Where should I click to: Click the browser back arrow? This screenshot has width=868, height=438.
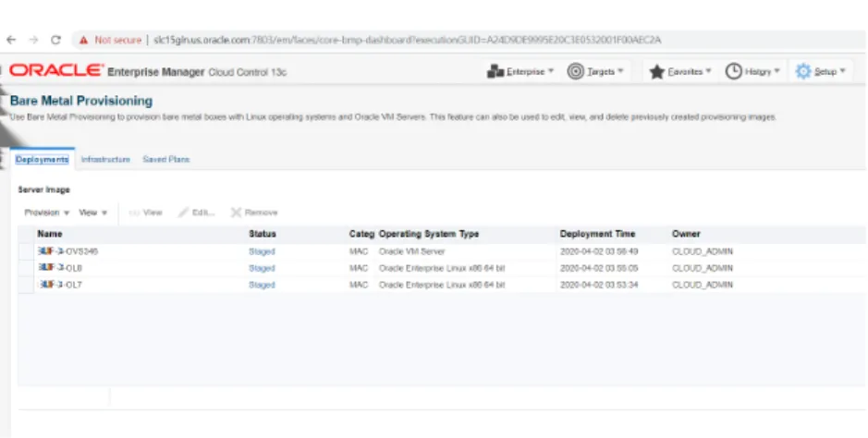point(11,40)
